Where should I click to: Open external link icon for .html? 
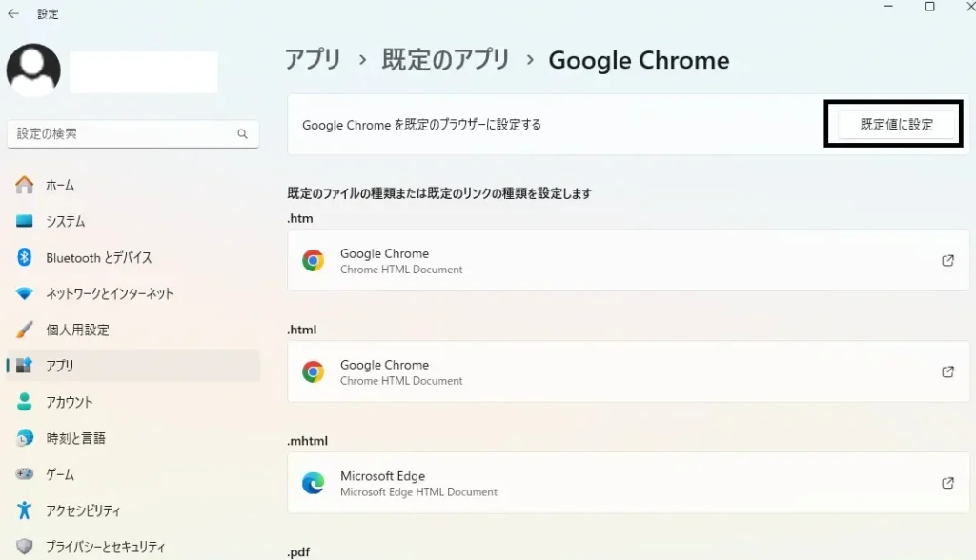[947, 371]
